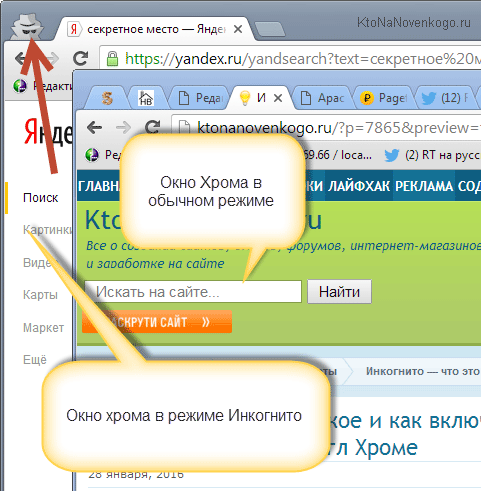
Task: Open 'Маркет' in the Yandex sidebar
Action: tap(43, 328)
